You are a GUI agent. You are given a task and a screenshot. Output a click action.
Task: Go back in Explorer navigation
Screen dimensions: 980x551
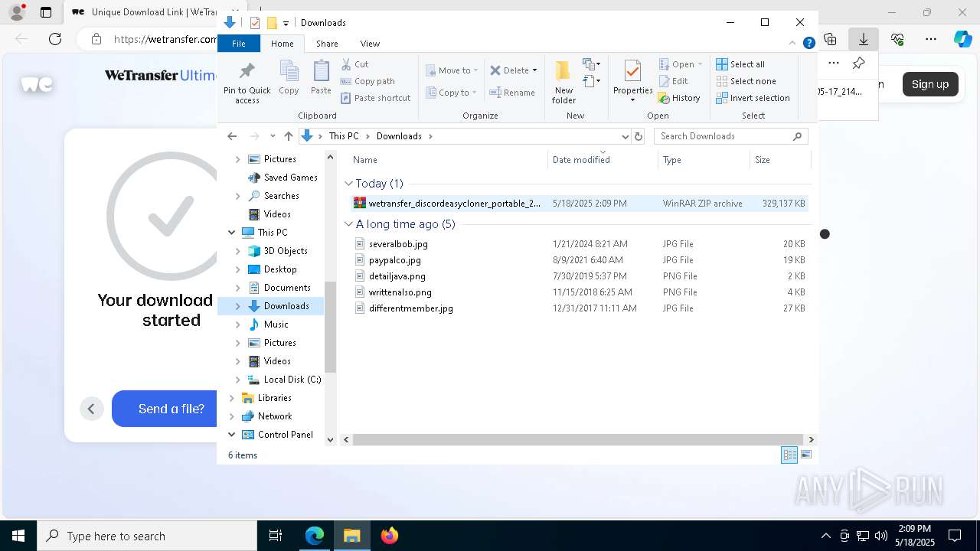tap(232, 136)
